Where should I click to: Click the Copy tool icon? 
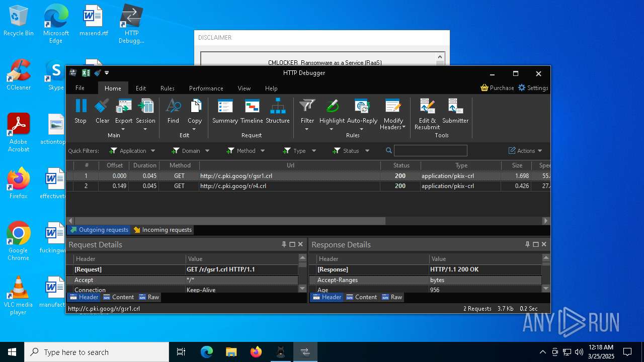(x=195, y=106)
